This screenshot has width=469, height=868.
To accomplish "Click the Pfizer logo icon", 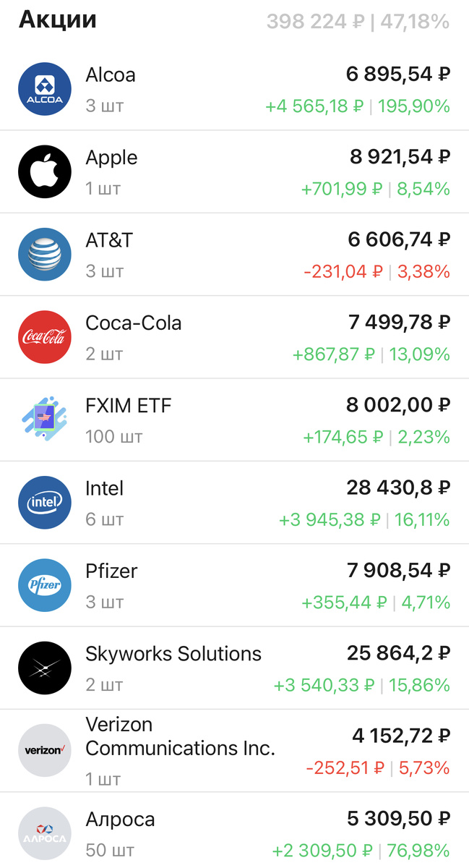I will 45,584.
